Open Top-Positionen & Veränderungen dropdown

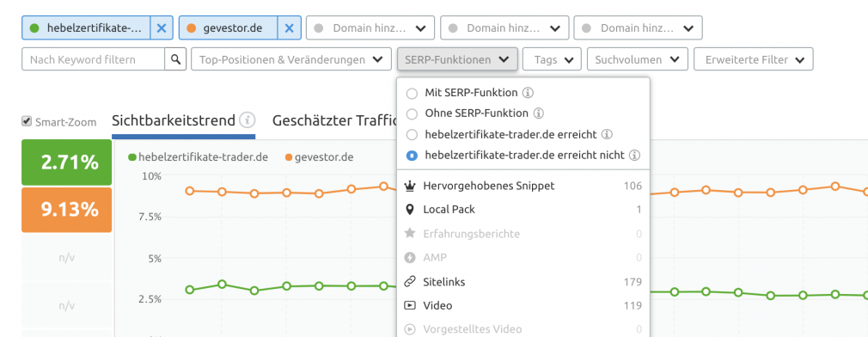pyautogui.click(x=291, y=59)
